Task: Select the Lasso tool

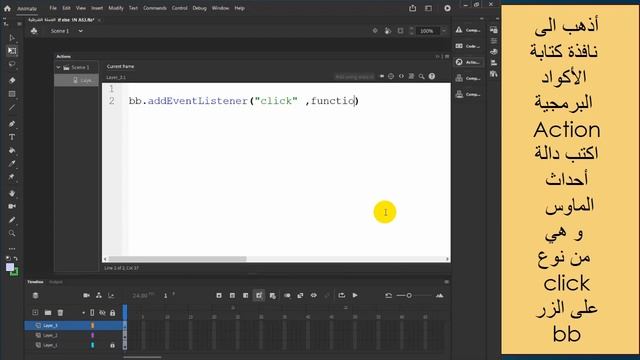Action: tap(12, 64)
